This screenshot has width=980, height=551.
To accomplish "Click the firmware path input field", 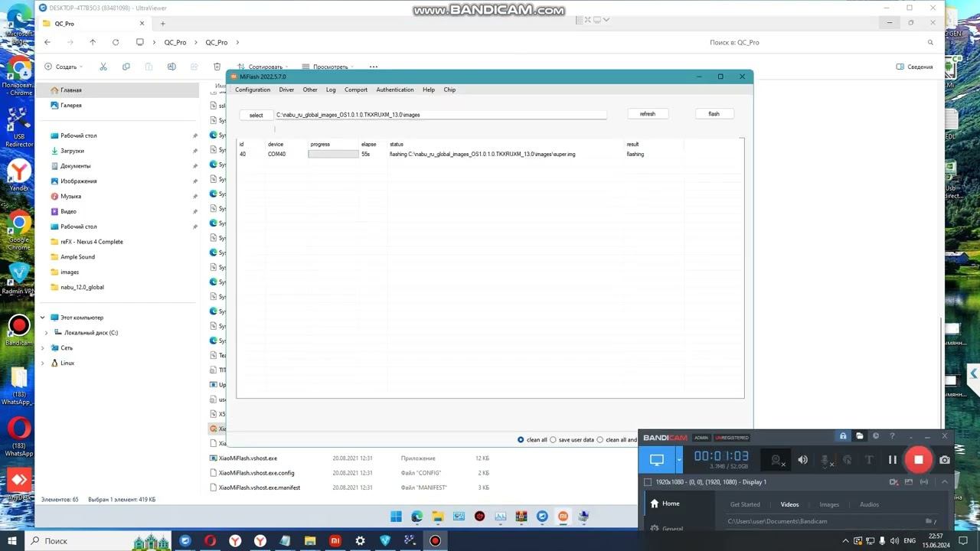I will click(441, 115).
